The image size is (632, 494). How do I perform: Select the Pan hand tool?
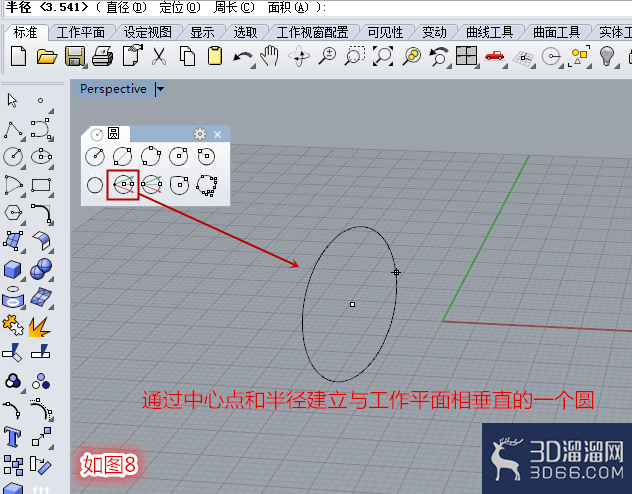(x=270, y=56)
